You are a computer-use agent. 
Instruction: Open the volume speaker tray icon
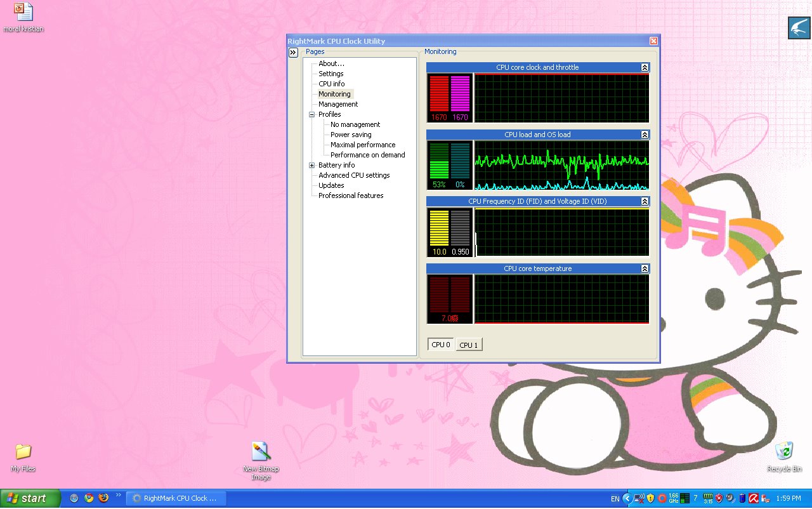tap(730, 498)
